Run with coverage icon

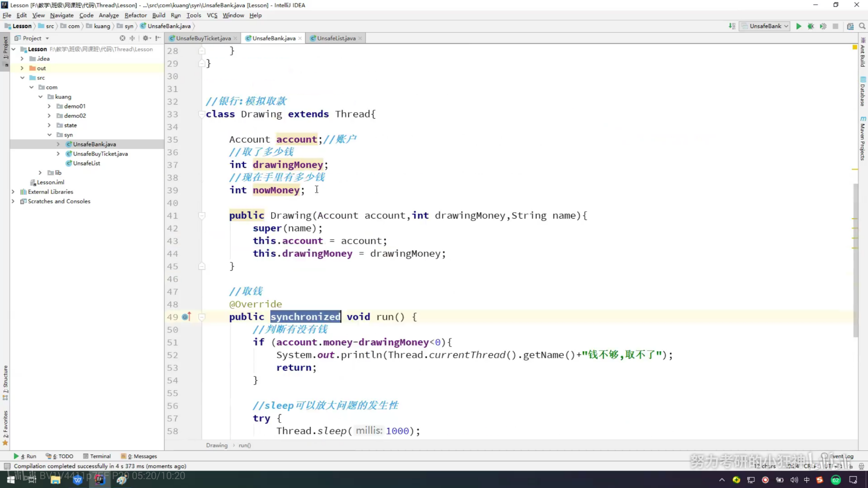click(x=823, y=26)
